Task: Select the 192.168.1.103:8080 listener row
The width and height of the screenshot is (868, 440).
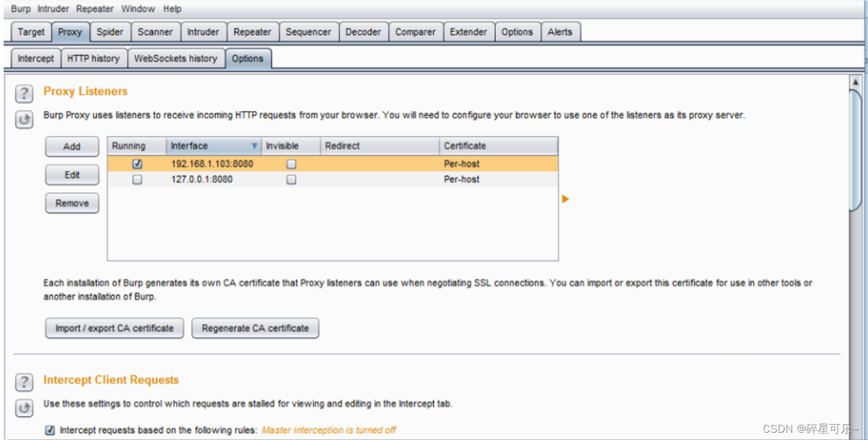Action: click(333, 164)
